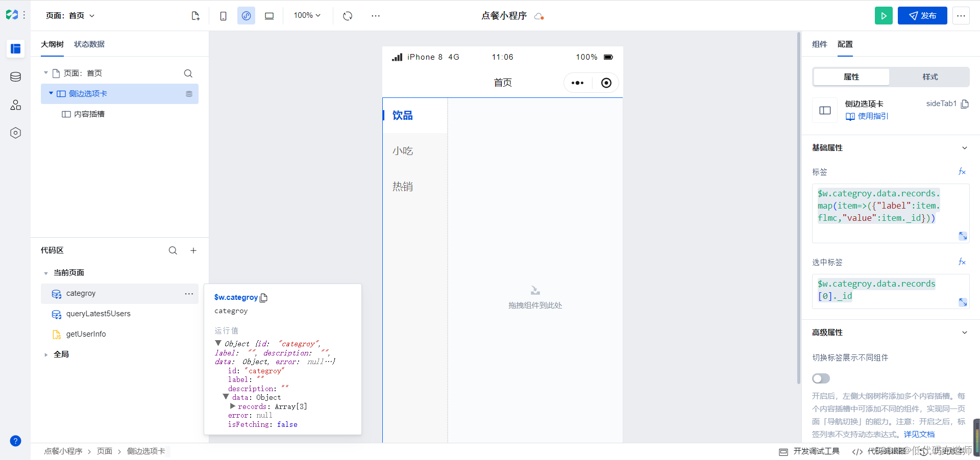This screenshot has height=460, width=980.
Task: Collapse the root Object in the 运行值 popup
Action: point(218,343)
